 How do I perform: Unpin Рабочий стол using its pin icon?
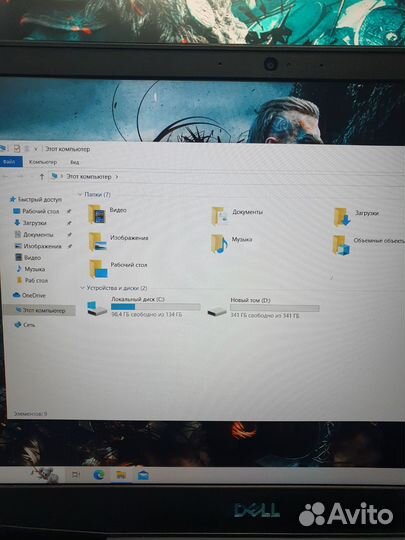pyautogui.click(x=69, y=211)
